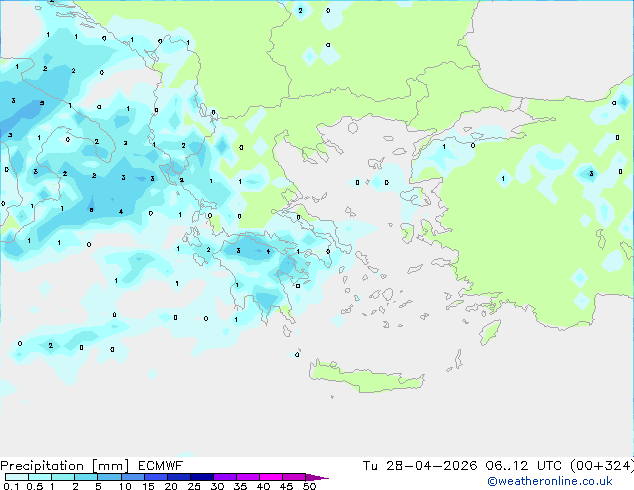Click the island of Crete on the map
The height and width of the screenshot is (490, 634).
pyautogui.click(x=366, y=376)
